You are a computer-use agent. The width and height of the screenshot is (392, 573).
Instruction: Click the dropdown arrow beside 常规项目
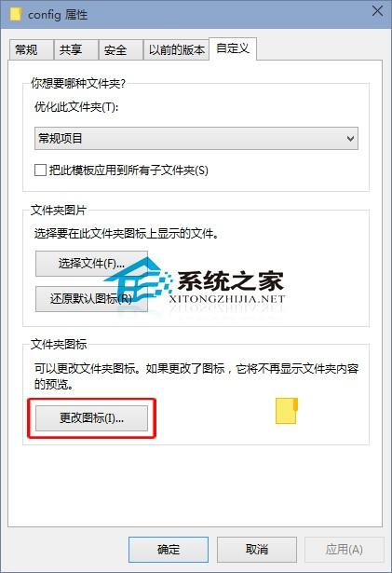click(x=350, y=139)
